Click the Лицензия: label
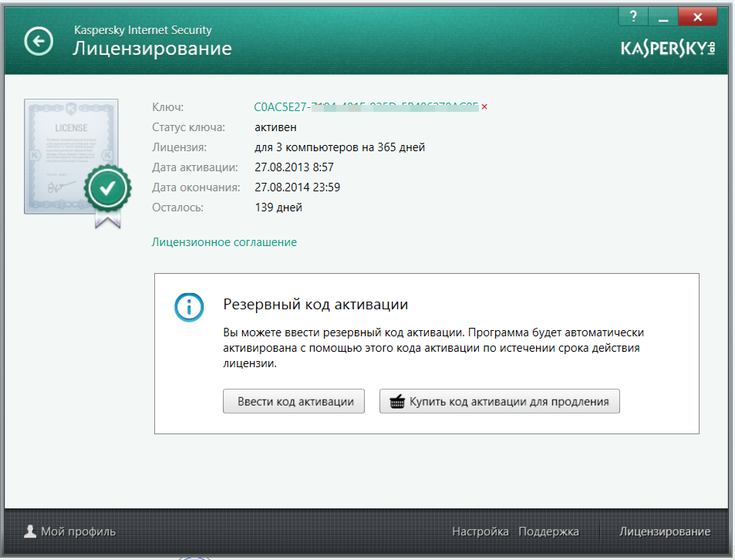The width and height of the screenshot is (735, 560). click(179, 147)
